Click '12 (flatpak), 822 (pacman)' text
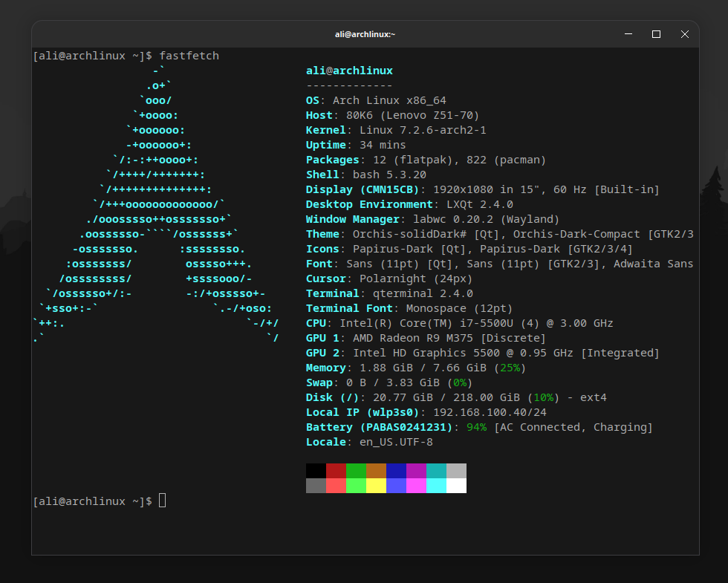This screenshot has width=728, height=583. click(460, 160)
